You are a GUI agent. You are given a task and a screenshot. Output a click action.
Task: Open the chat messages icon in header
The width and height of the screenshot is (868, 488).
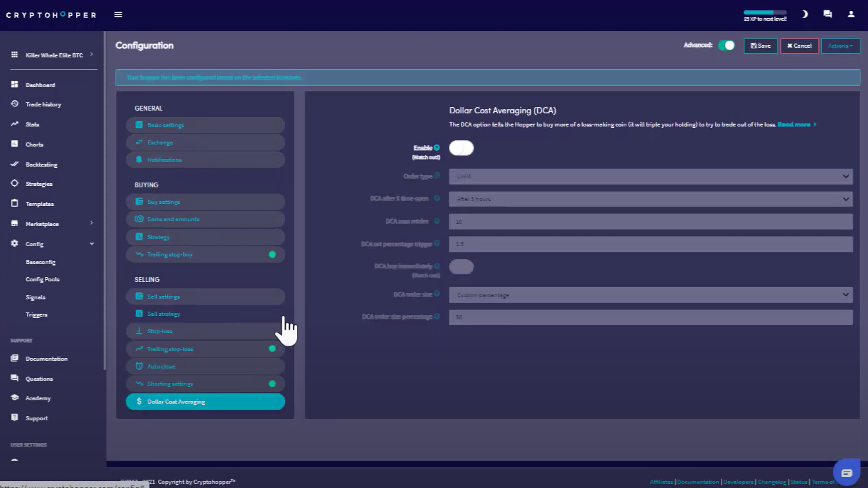click(827, 15)
